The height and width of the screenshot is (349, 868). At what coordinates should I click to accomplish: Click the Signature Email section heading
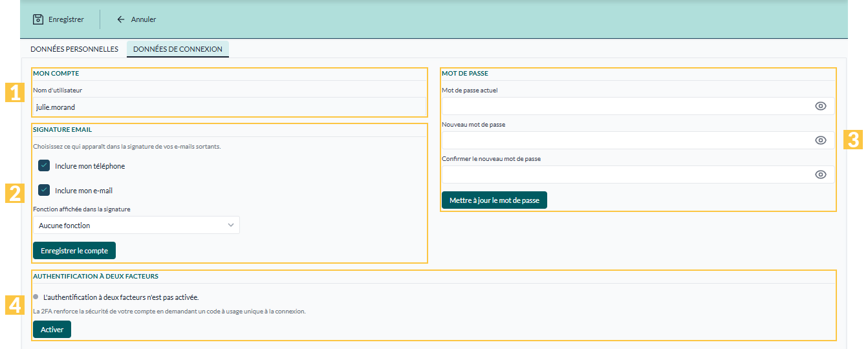pyautogui.click(x=63, y=129)
